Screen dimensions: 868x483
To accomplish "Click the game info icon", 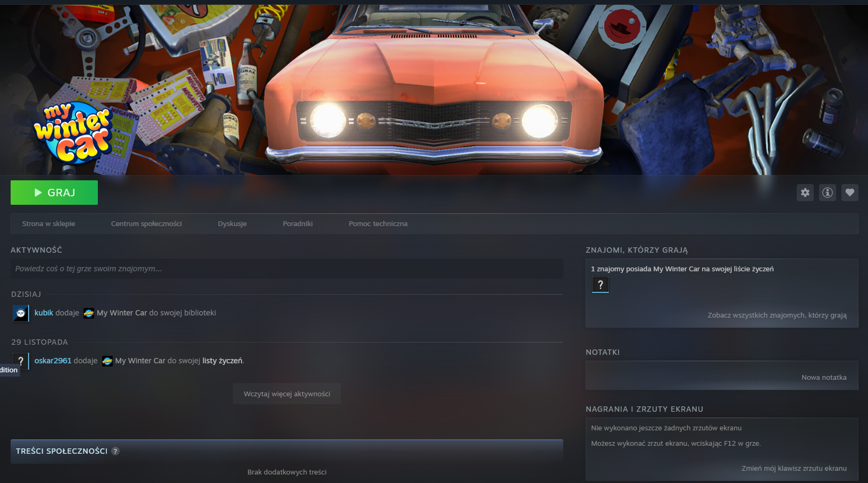I will pos(828,193).
